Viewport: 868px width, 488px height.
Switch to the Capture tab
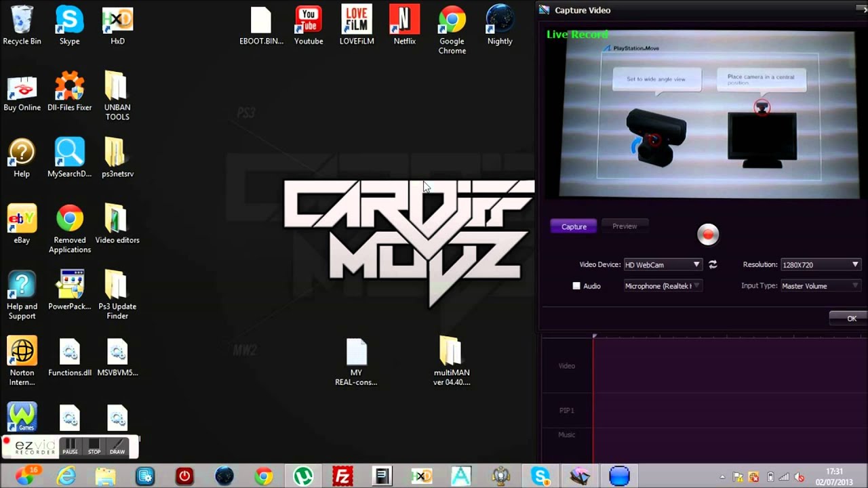click(x=574, y=226)
